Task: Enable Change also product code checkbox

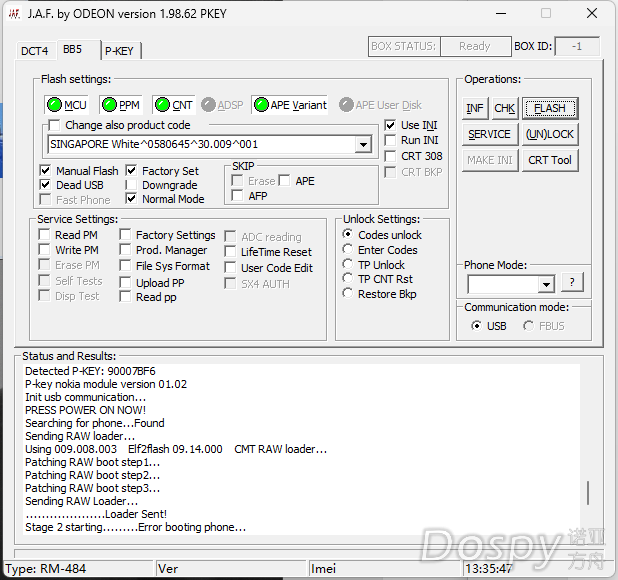Action: [x=54, y=125]
